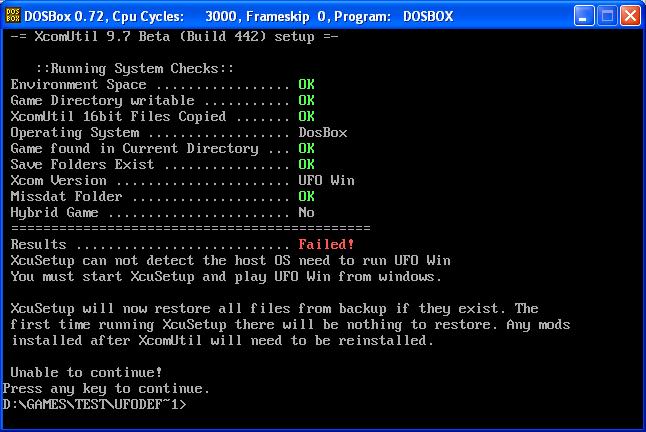The width and height of the screenshot is (646, 432).
Task: Click the "installed after XcomUtil" line
Action: (222, 341)
